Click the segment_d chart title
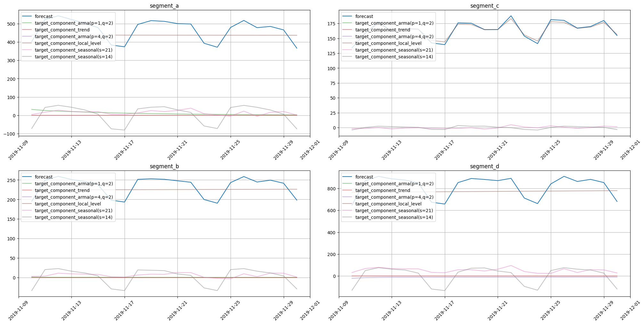 [x=484, y=166]
